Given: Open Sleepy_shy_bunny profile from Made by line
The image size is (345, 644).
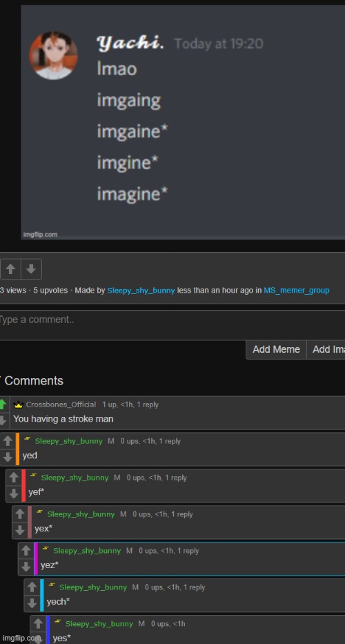Looking at the screenshot, I should coord(141,291).
